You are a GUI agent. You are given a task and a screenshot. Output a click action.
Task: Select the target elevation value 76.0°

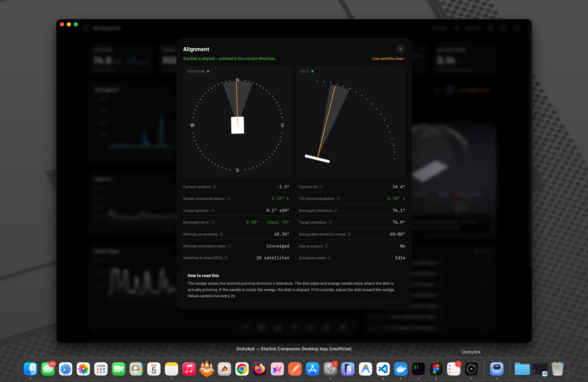[x=399, y=222]
